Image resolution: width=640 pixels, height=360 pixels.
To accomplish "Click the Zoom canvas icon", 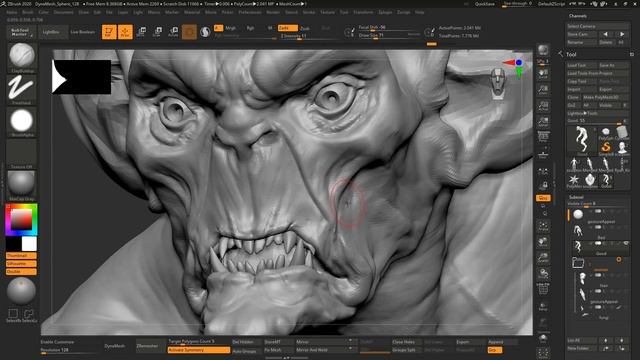I will pyautogui.click(x=543, y=90).
